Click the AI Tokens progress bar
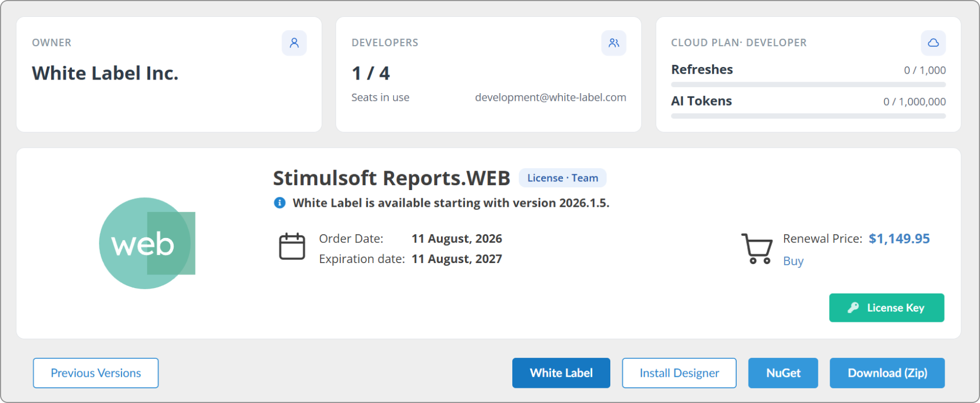Image resolution: width=980 pixels, height=403 pixels. coord(808,116)
